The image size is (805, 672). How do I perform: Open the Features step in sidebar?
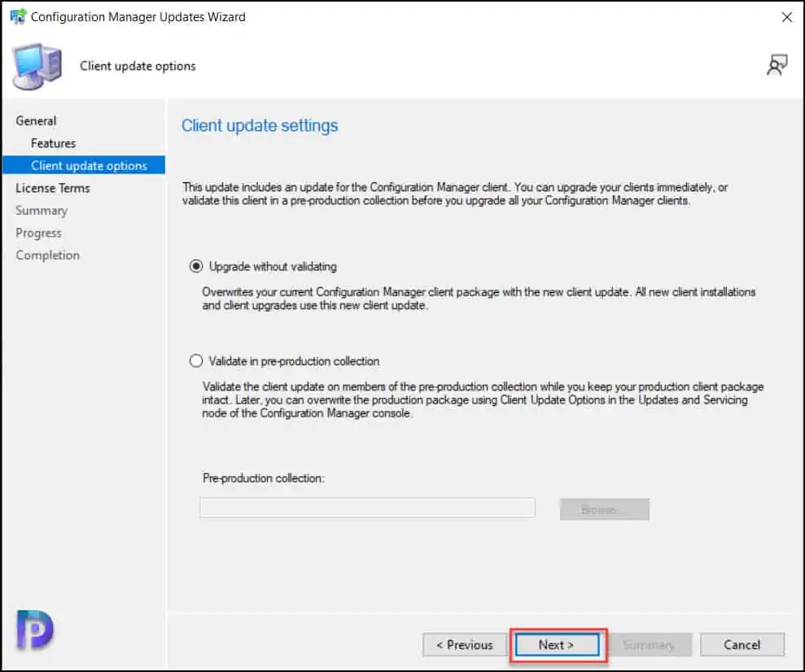coord(54,143)
